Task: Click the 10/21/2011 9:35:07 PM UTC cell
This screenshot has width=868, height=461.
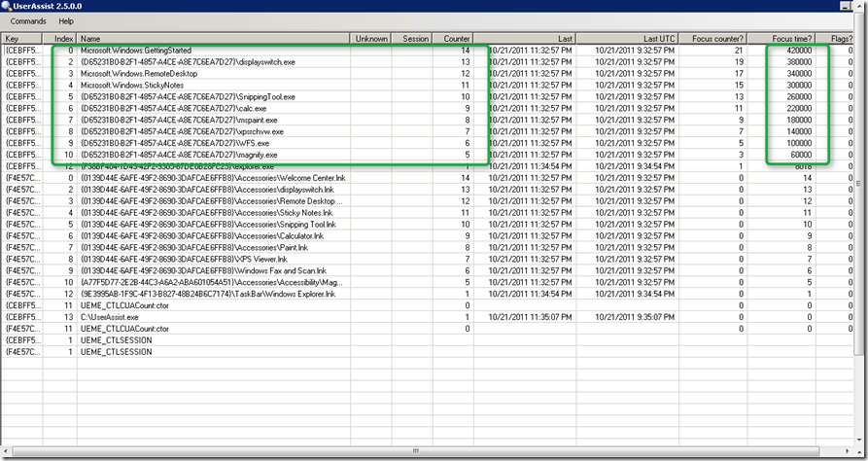Action: point(635,317)
